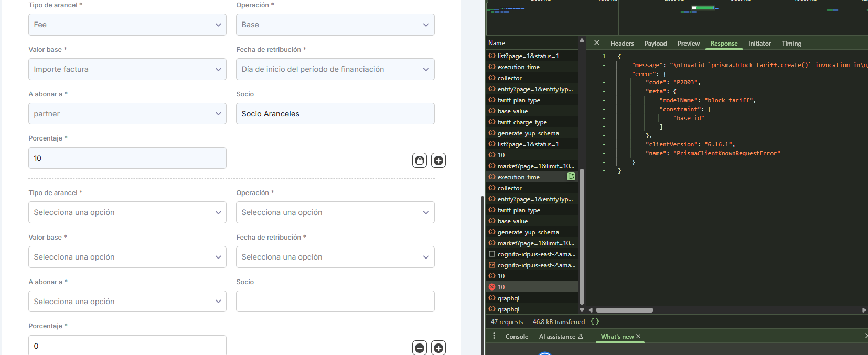Switch to the Console drawer tab

(517, 337)
